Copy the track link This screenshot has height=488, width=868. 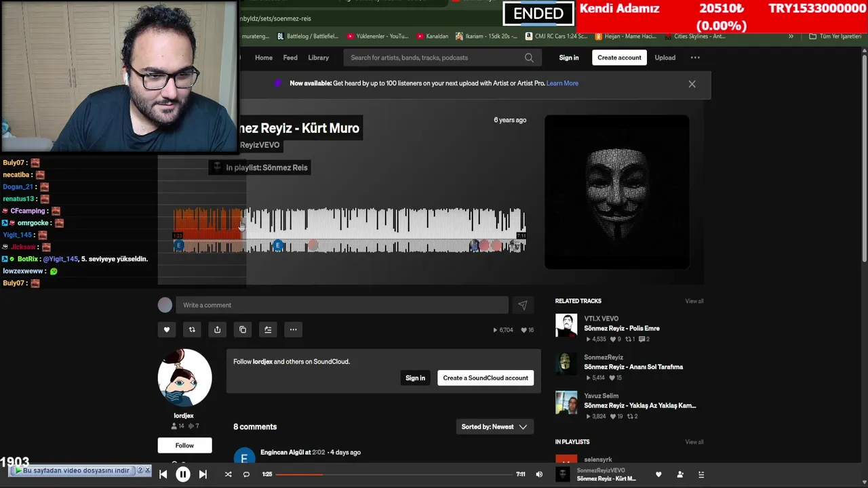243,329
